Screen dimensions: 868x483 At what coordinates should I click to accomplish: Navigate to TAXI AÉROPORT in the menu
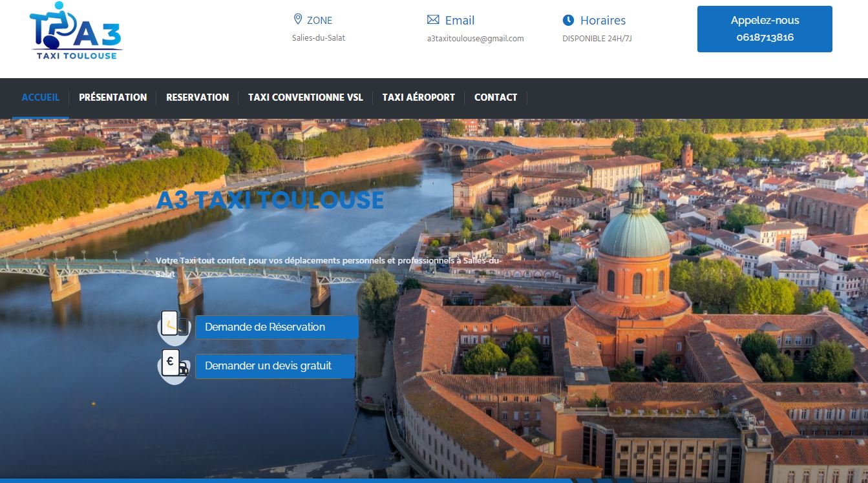[418, 98]
